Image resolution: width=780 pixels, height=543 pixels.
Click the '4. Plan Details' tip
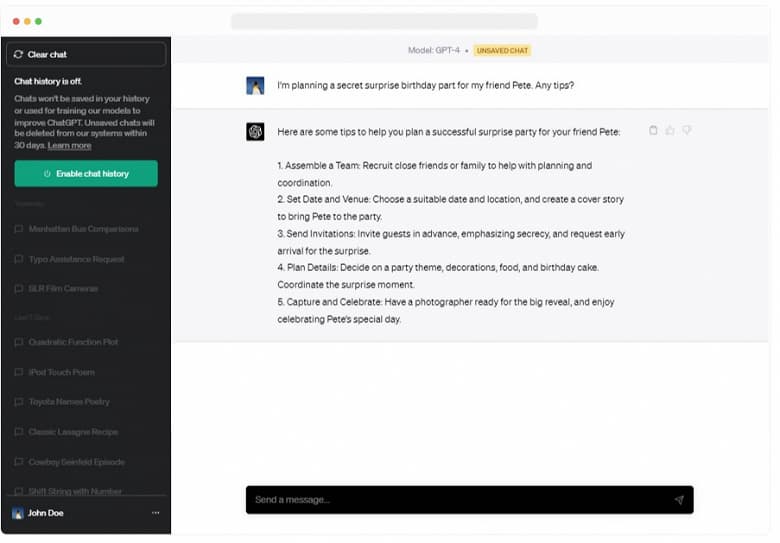click(x=438, y=276)
